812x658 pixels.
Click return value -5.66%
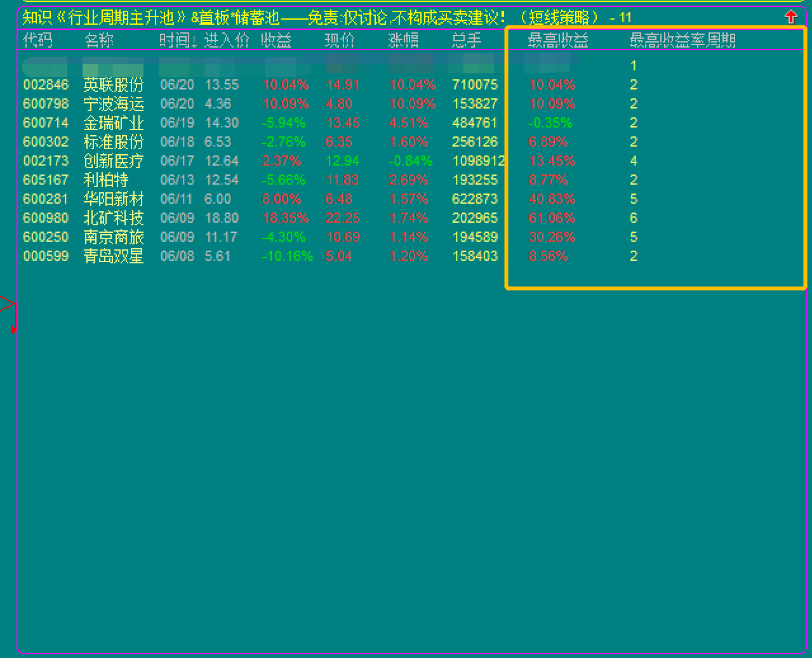(x=283, y=180)
